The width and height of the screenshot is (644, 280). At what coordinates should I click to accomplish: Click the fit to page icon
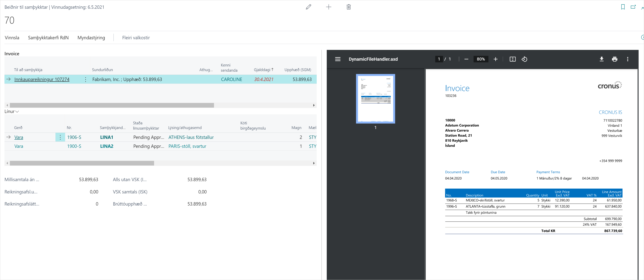(512, 59)
